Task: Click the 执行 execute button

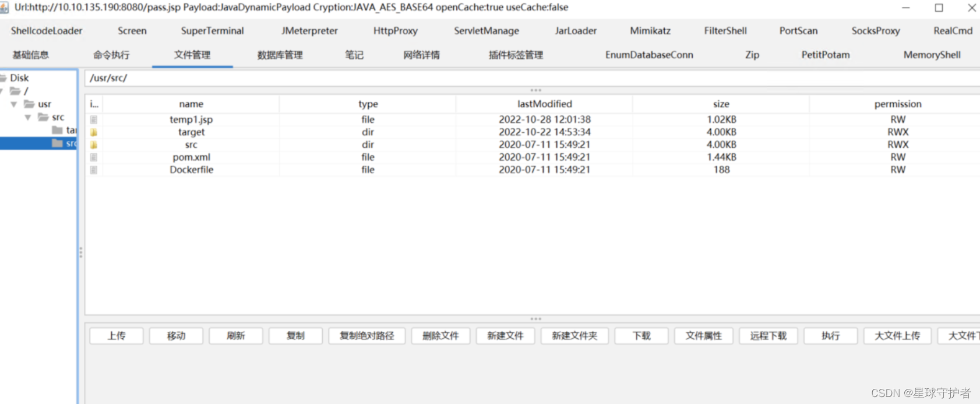Action: tap(831, 336)
